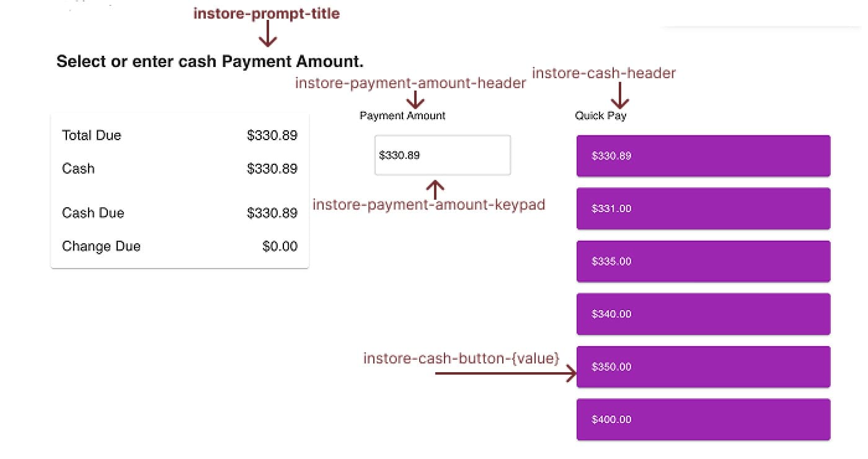This screenshot has width=868, height=459.
Task: Choose the $400.00 Quick Pay button
Action: [703, 419]
